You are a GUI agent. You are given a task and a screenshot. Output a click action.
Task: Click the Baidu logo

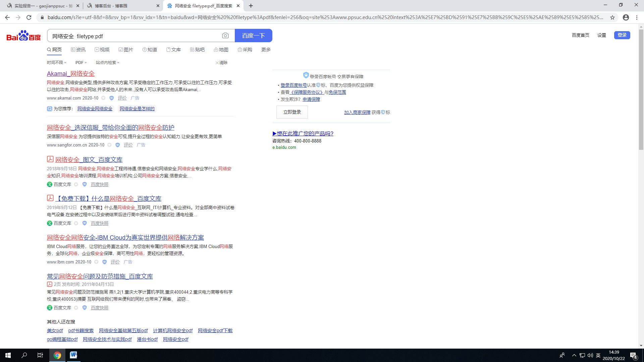coord(23,36)
